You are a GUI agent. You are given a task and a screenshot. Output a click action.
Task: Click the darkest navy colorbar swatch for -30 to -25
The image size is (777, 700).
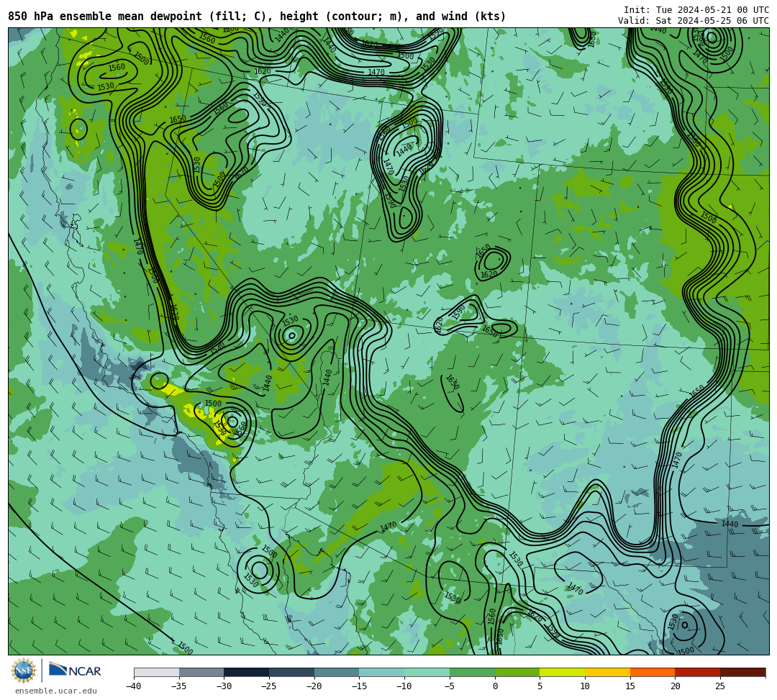pyautogui.click(x=247, y=672)
